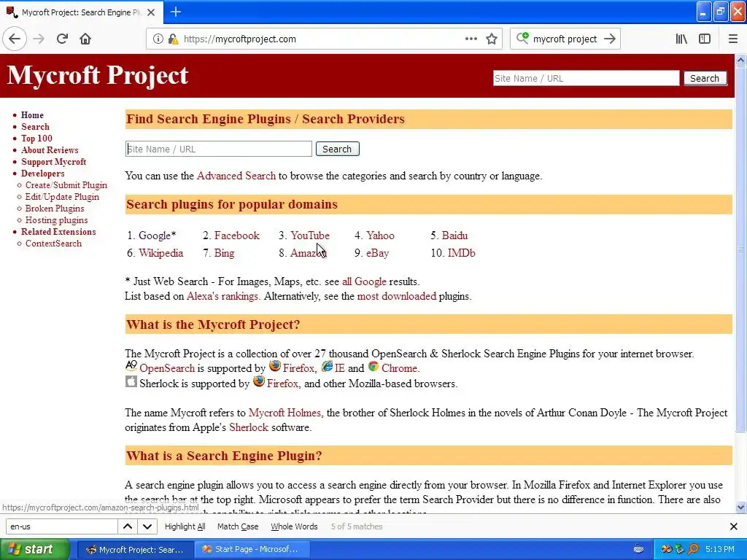Open Top 100 in the sidebar

(x=36, y=139)
